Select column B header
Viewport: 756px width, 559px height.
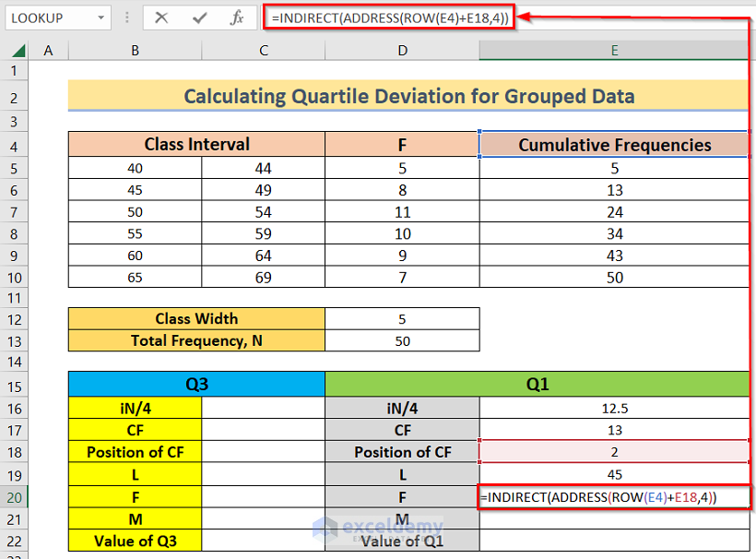[x=135, y=50]
